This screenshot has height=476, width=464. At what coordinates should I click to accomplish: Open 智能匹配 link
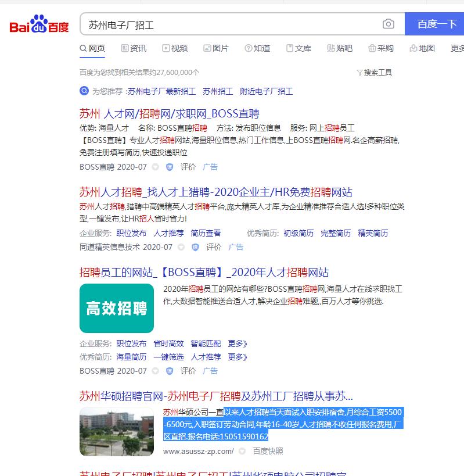tap(206, 343)
